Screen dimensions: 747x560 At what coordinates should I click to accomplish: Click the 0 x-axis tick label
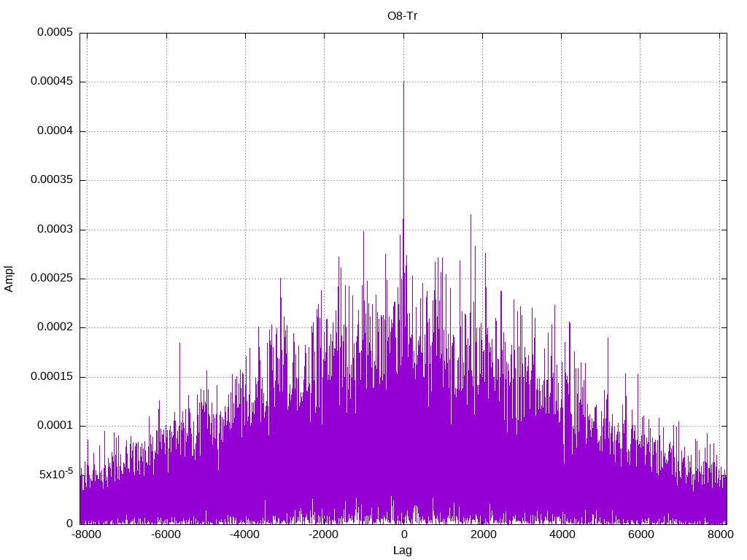404,534
